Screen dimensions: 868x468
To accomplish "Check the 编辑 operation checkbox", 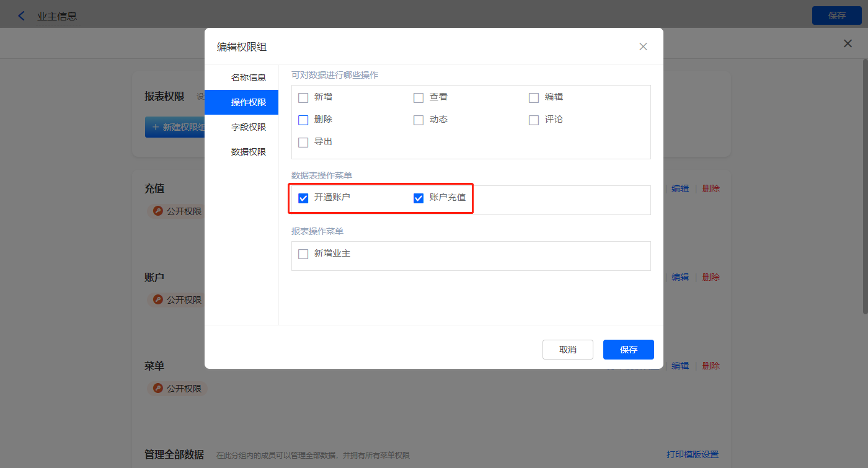I will 534,97.
